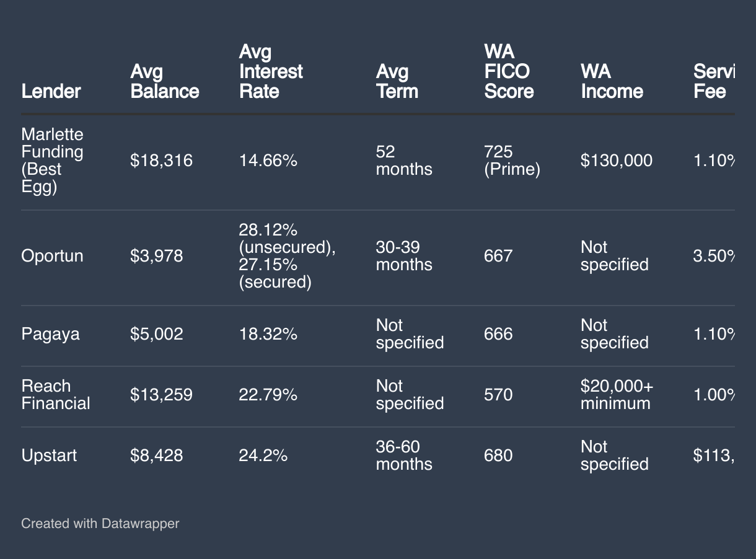The width and height of the screenshot is (756, 559).
Task: Click the Reach Financial lender cell
Action: click(56, 395)
